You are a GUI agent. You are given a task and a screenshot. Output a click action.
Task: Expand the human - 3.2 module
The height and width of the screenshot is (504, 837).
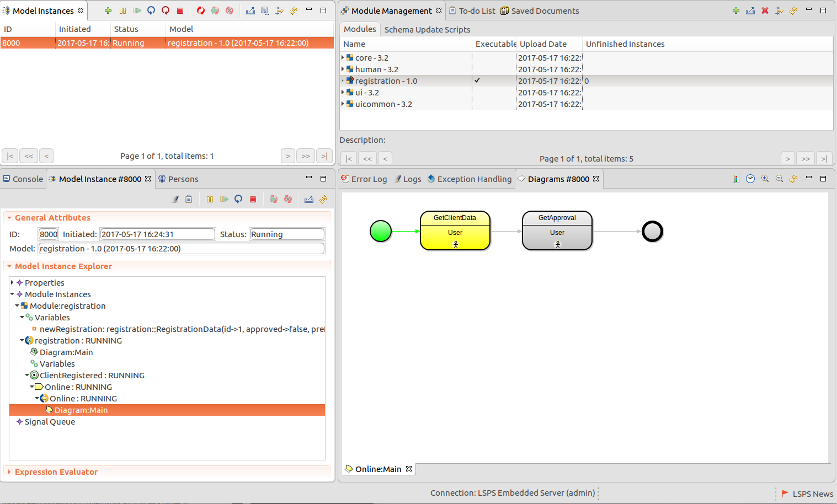(343, 69)
